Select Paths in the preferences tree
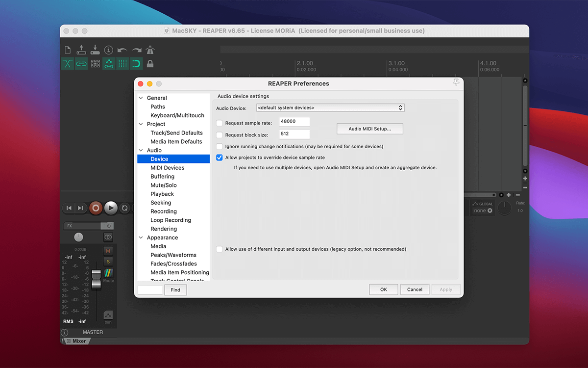The height and width of the screenshot is (368, 588). pyautogui.click(x=158, y=107)
